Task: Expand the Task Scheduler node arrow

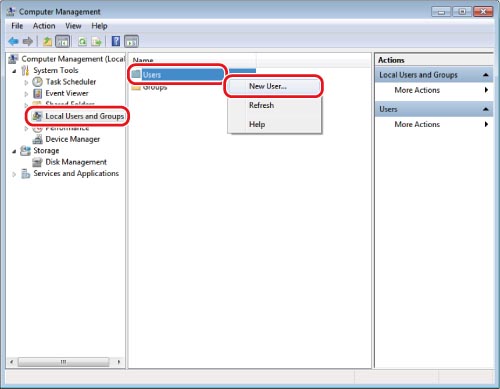Action: [26, 82]
